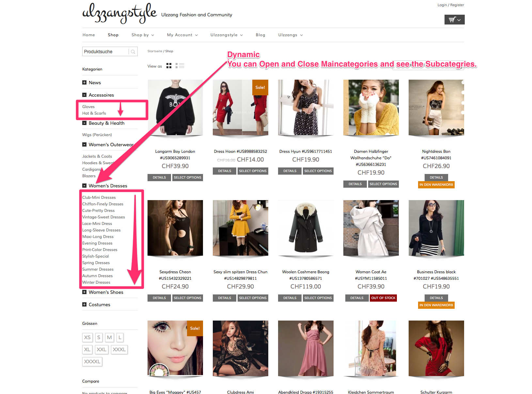Select size M filter
This screenshot has width=532, height=394.
109,338
